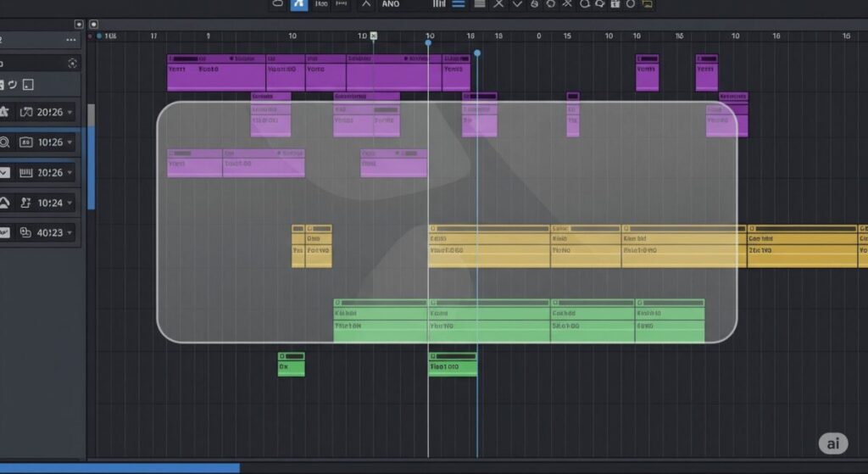Click the blue playhead line's round handle
The image size is (868, 474).
[477, 53]
